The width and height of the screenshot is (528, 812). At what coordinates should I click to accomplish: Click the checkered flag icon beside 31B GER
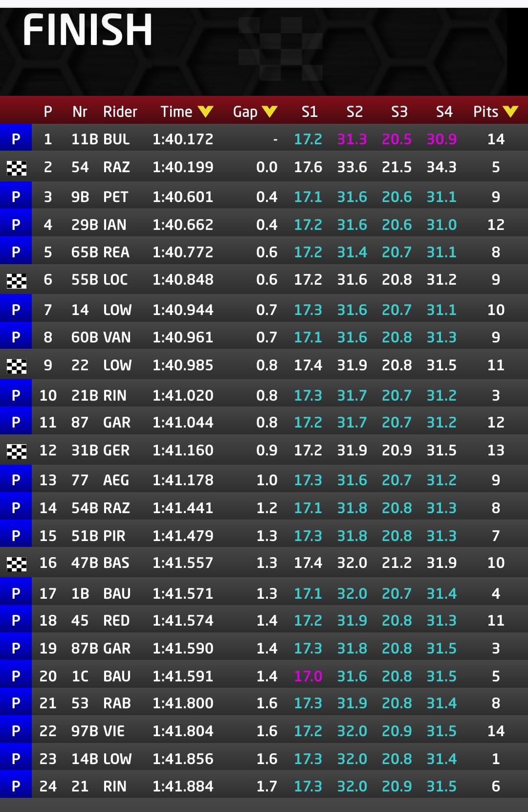coord(16,451)
